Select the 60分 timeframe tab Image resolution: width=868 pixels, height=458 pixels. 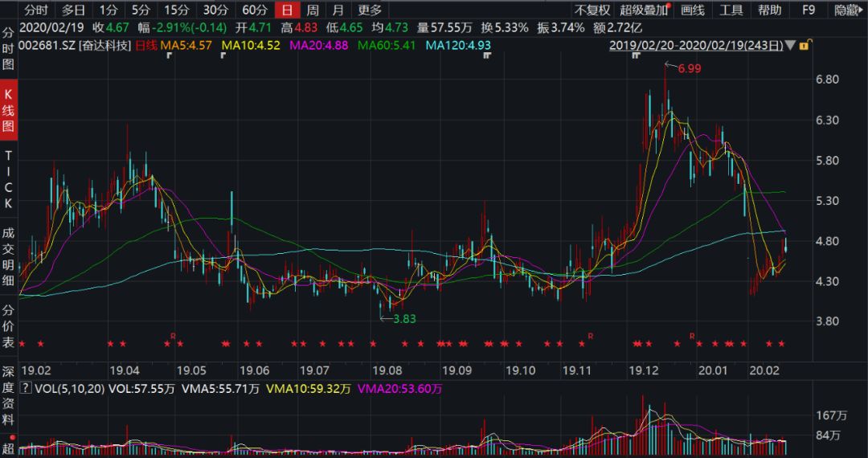[254, 10]
